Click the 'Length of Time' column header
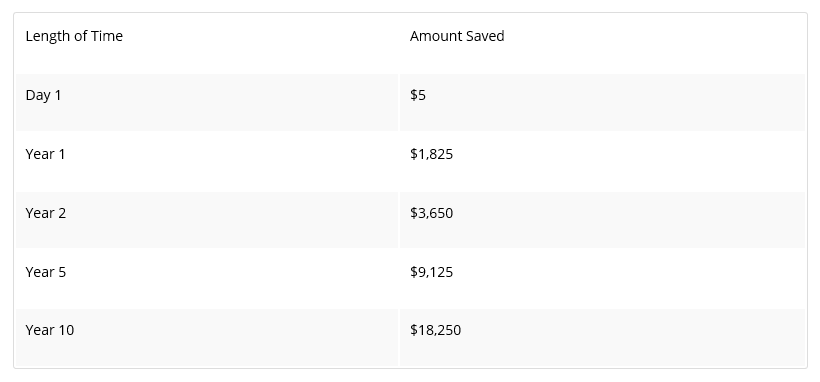Screen dimensions: 820x382 (x=74, y=36)
